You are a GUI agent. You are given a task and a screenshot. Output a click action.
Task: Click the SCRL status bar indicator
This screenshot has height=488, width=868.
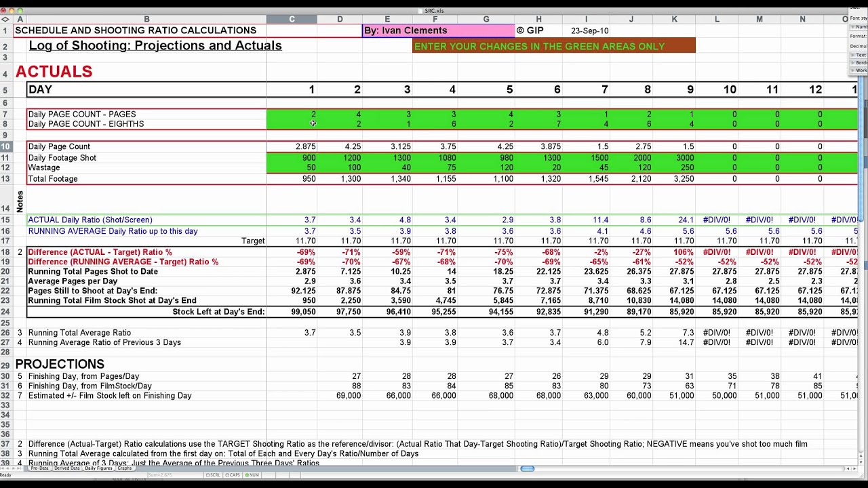pyautogui.click(x=213, y=475)
